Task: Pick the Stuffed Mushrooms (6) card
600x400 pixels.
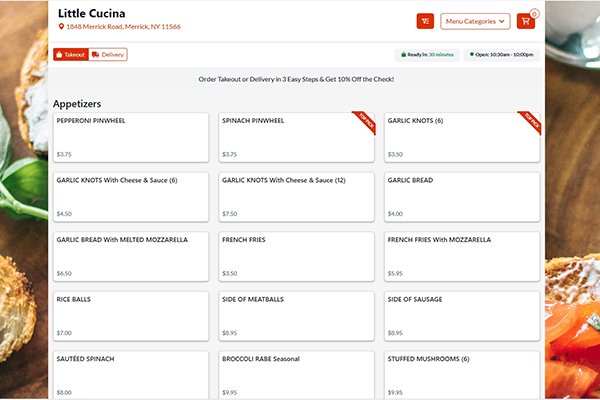Action: click(463, 374)
